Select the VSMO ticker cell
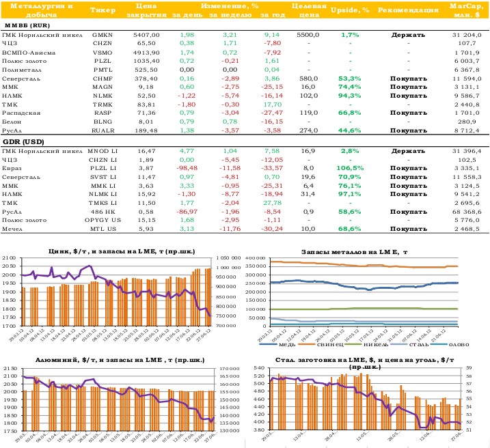This screenshot has height=448, width=490. pyautogui.click(x=103, y=53)
